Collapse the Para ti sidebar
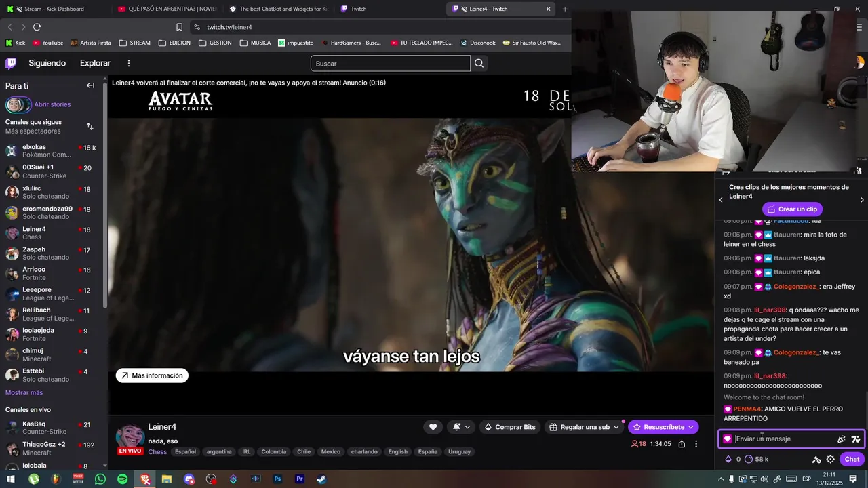This screenshot has width=868, height=488. tap(90, 86)
